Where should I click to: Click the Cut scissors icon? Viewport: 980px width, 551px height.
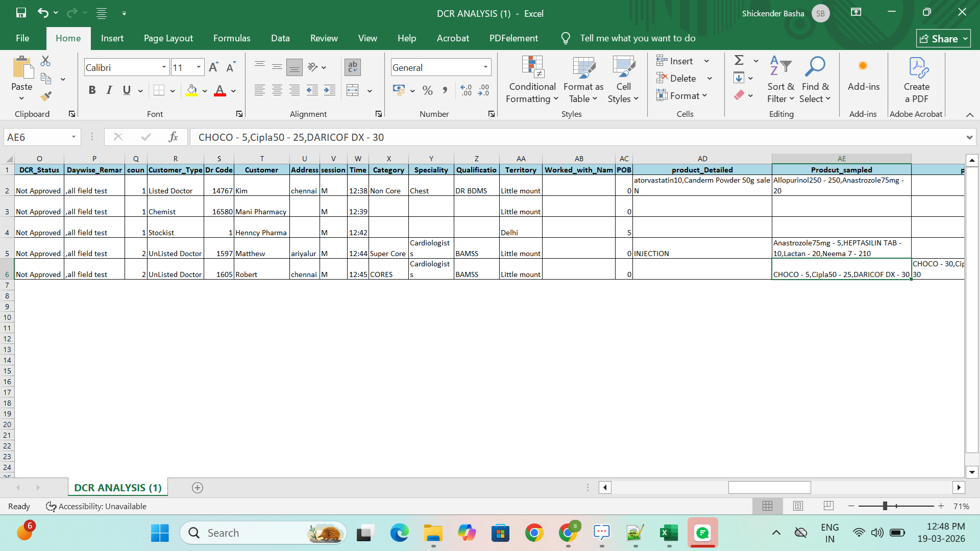[45, 61]
